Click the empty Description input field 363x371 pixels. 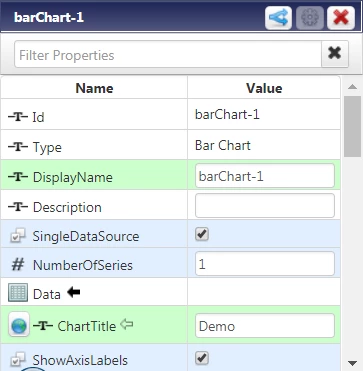(265, 206)
